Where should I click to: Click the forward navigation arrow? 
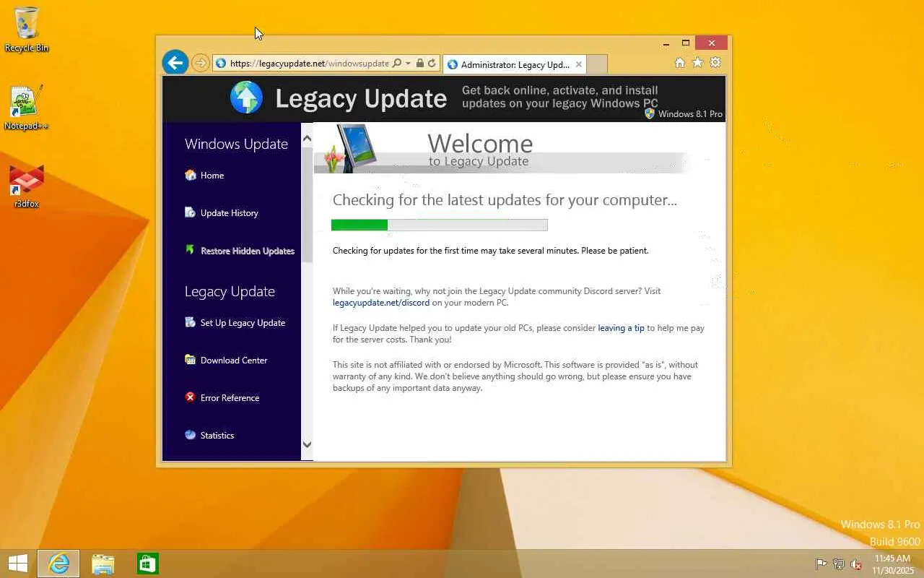[201, 64]
